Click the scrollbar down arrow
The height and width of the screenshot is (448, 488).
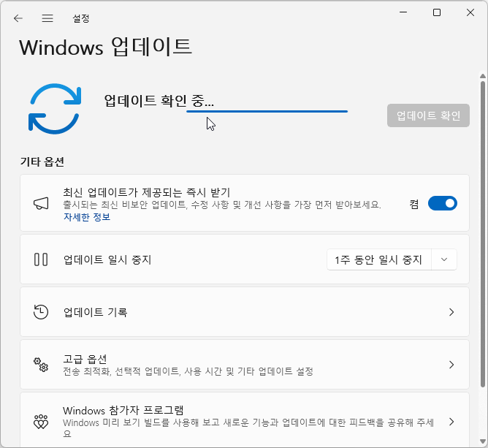point(483,441)
